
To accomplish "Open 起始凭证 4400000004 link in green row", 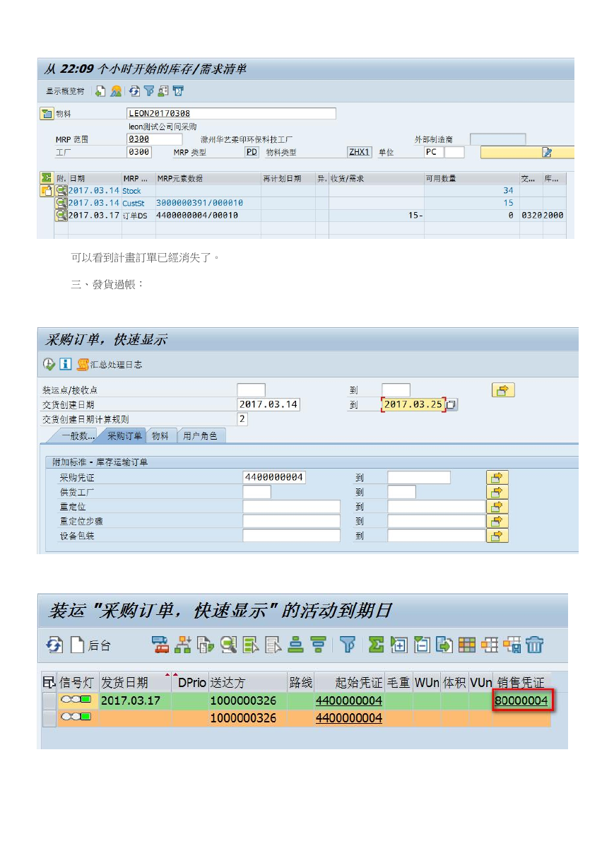I will pyautogui.click(x=349, y=701).
